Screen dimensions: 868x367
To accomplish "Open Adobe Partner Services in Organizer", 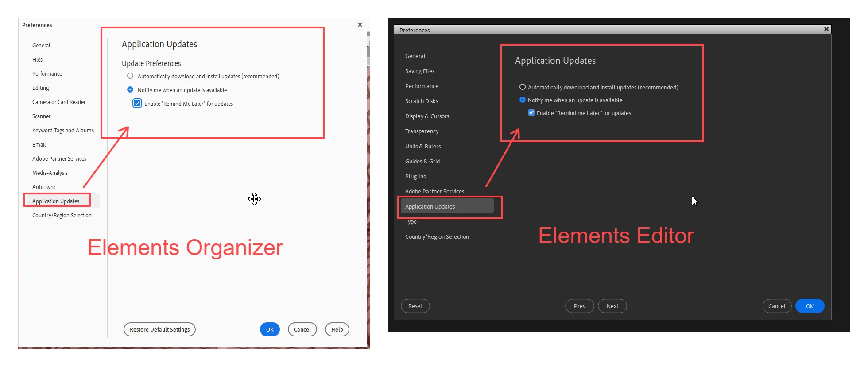I will click(59, 158).
